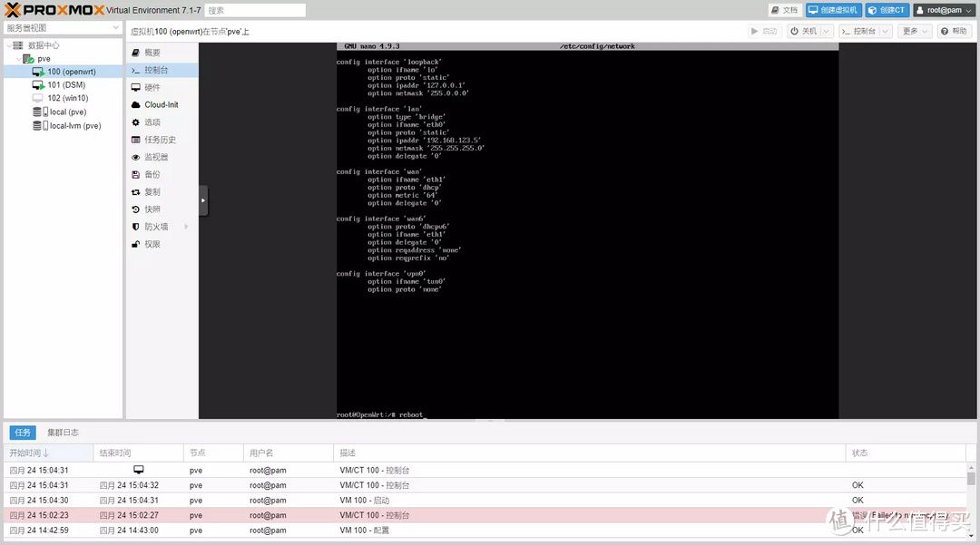Click the Help button

[955, 31]
